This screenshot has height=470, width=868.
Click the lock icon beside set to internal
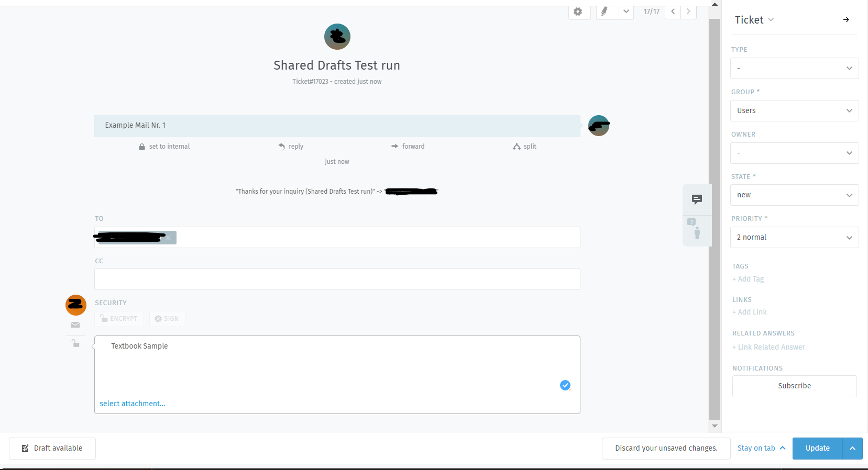pos(142,147)
